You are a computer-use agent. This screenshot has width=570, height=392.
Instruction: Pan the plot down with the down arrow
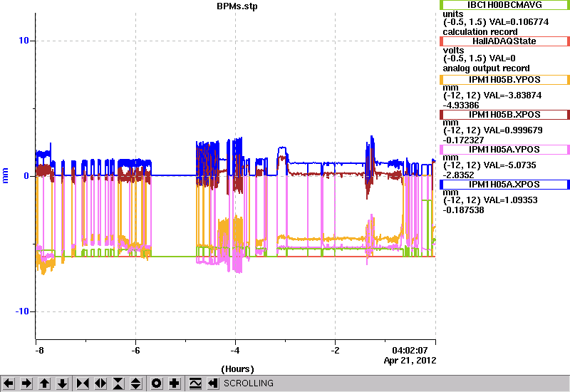(x=63, y=383)
